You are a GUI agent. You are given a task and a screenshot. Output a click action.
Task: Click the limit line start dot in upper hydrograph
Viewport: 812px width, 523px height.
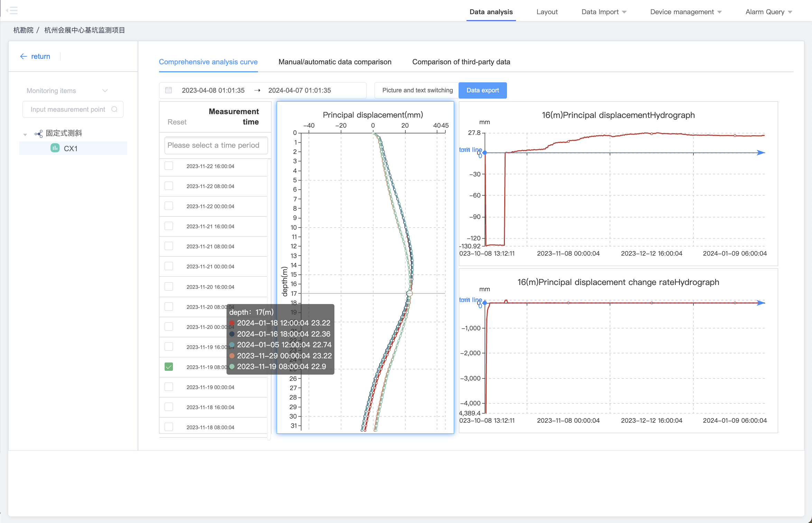pyautogui.click(x=485, y=153)
